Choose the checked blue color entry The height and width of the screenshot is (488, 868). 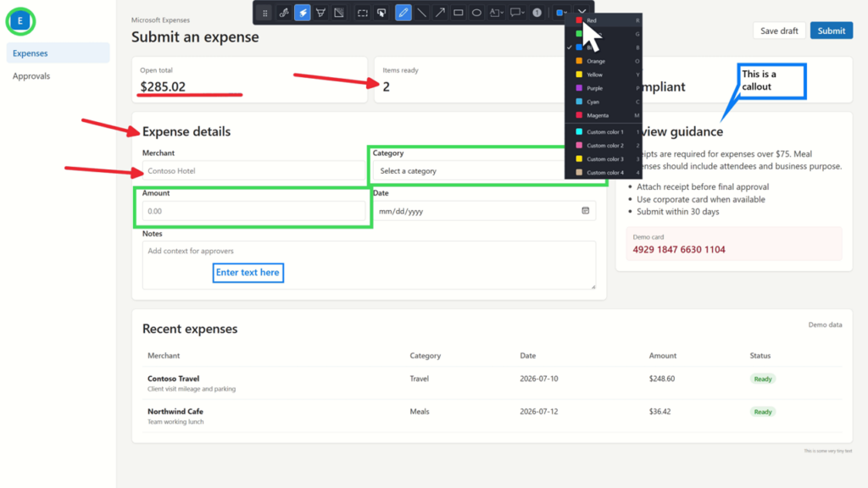click(x=604, y=47)
